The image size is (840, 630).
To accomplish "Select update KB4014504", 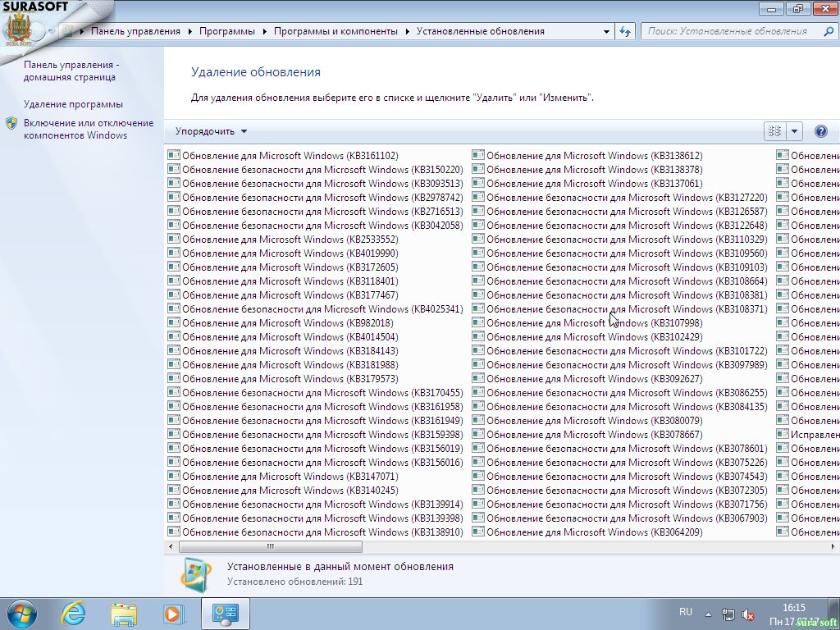I will (283, 336).
